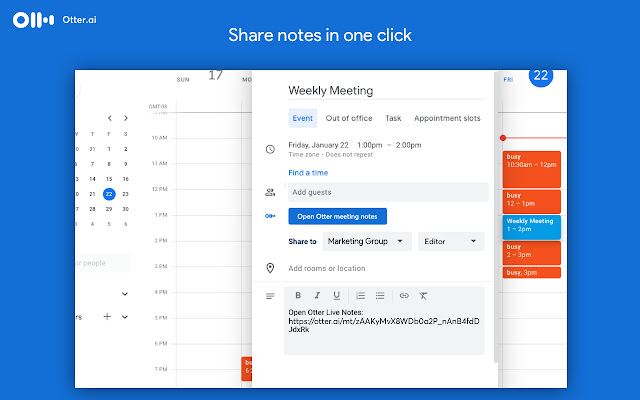
Task: Toggle italic formatting in description toolbar
Action: pyautogui.click(x=317, y=295)
